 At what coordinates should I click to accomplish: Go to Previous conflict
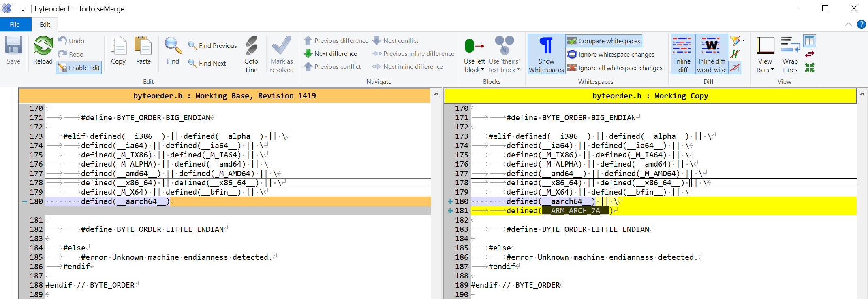[x=332, y=66]
